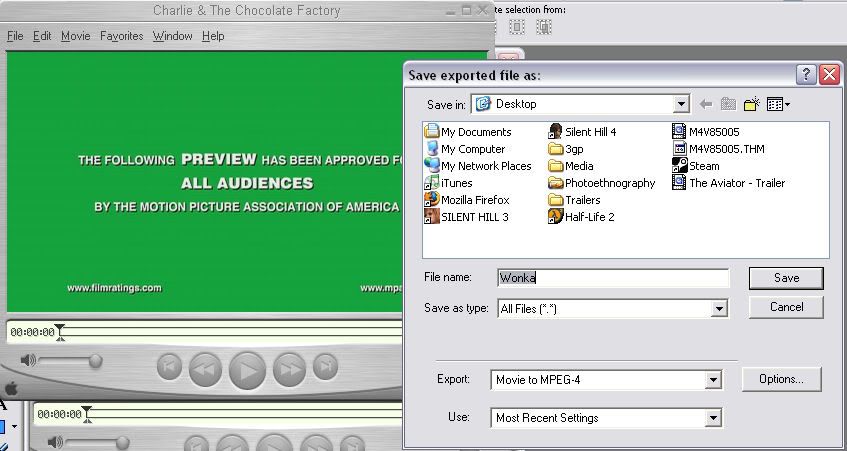Image resolution: width=847 pixels, height=451 pixels.
Task: Open the 3gp folder icon
Action: tap(555, 149)
